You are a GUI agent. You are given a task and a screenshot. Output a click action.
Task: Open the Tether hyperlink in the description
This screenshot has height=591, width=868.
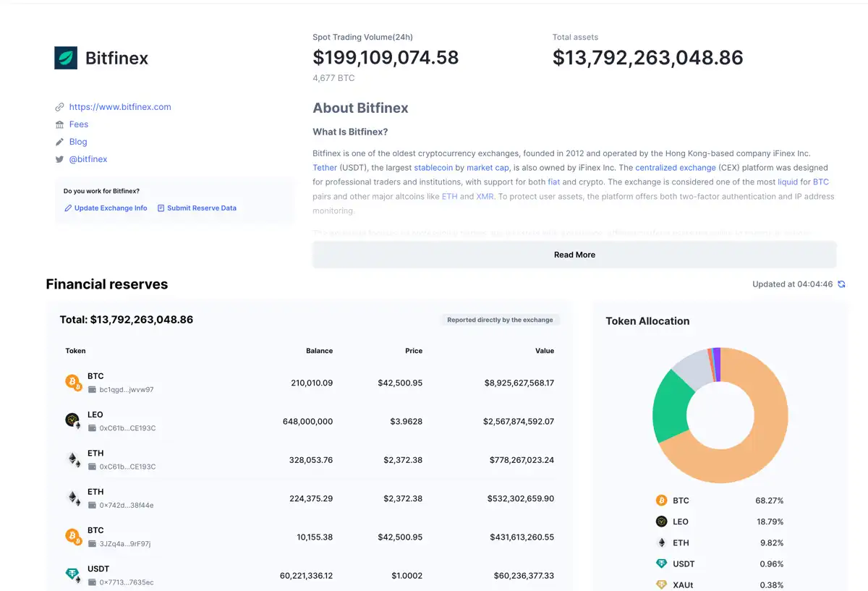[324, 167]
